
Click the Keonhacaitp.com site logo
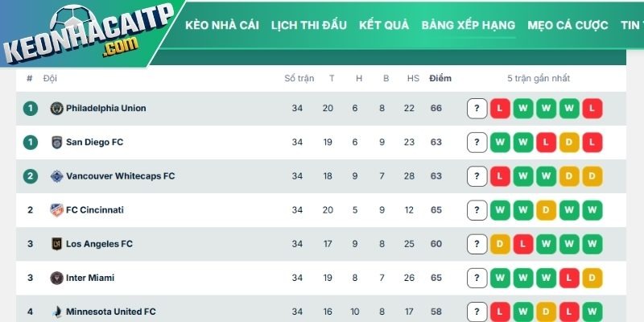87,38
